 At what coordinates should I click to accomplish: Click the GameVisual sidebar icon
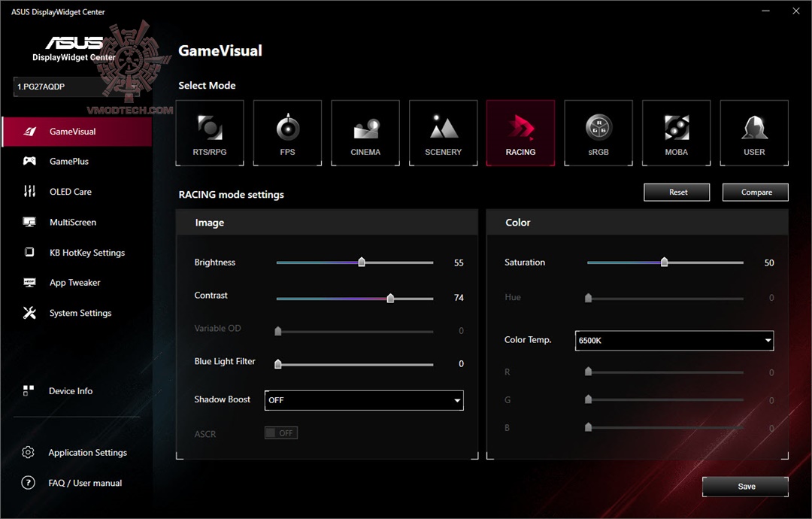click(x=30, y=132)
